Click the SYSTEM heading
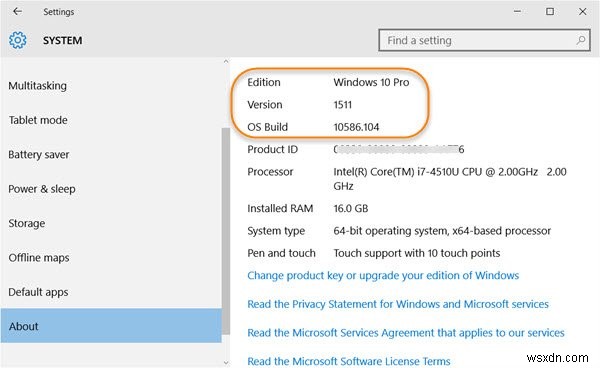600x368 pixels. [x=62, y=41]
